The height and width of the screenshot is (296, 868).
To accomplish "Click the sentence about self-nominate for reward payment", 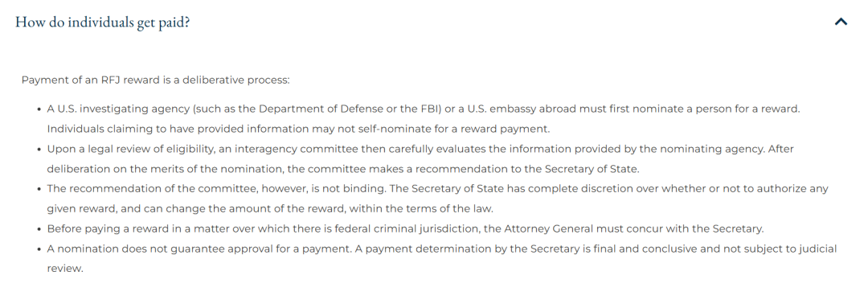I will [x=298, y=129].
